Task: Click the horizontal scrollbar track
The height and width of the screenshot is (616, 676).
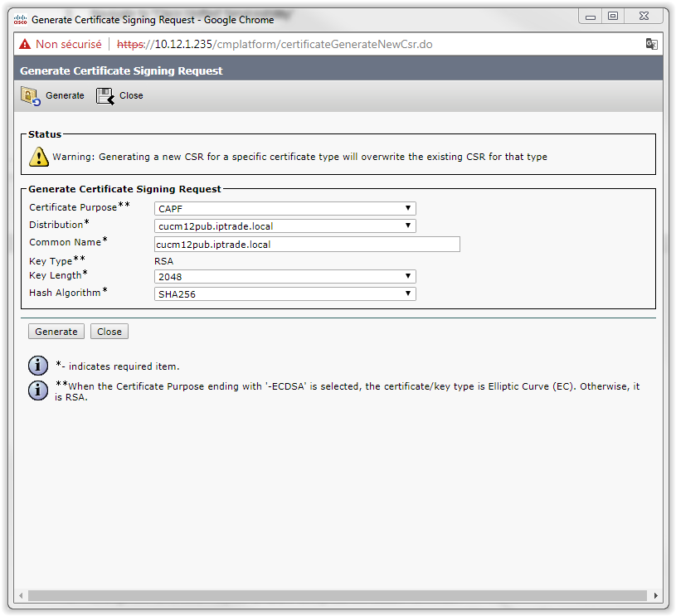Action: coord(338,595)
